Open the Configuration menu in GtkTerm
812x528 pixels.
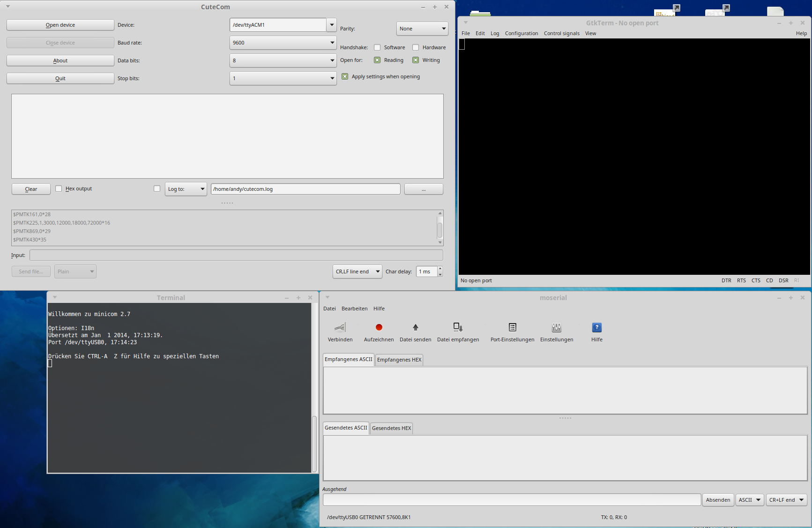click(521, 33)
